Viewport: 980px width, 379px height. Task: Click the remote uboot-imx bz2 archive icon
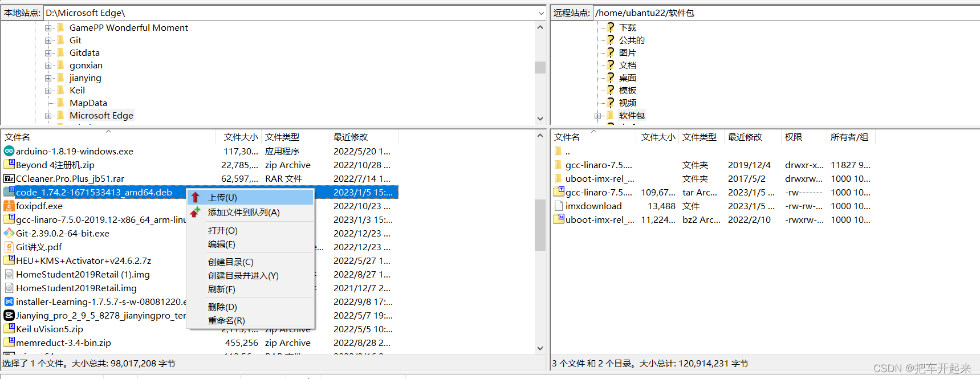click(x=559, y=219)
